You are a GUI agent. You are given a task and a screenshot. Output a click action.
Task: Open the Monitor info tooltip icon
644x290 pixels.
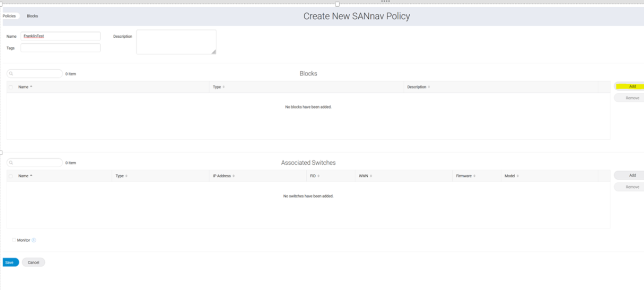[x=34, y=240]
